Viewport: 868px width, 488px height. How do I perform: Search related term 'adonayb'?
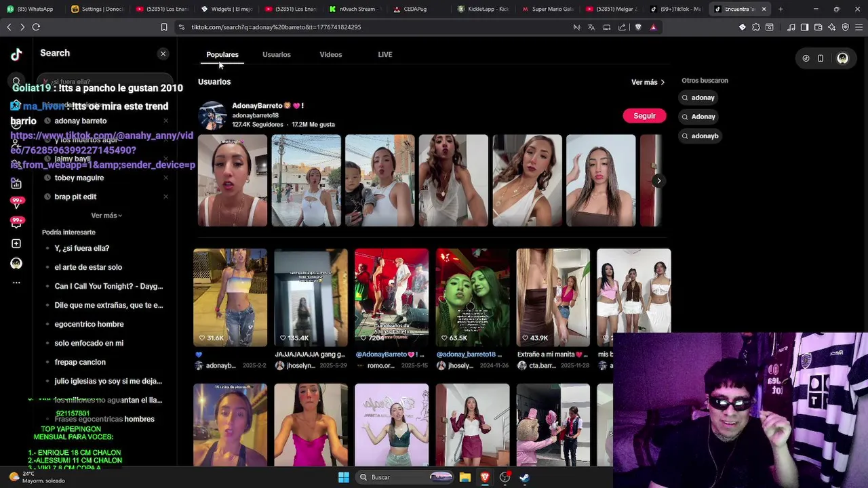700,136
